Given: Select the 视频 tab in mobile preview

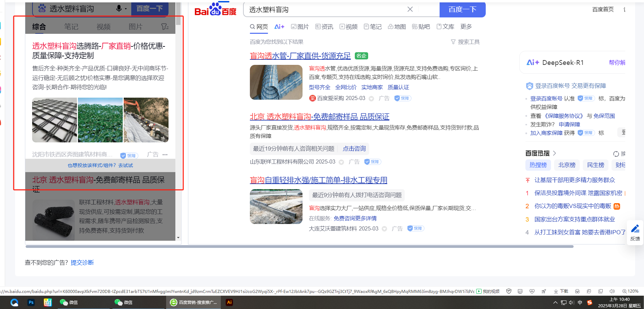Looking at the screenshot, I should (x=103, y=27).
